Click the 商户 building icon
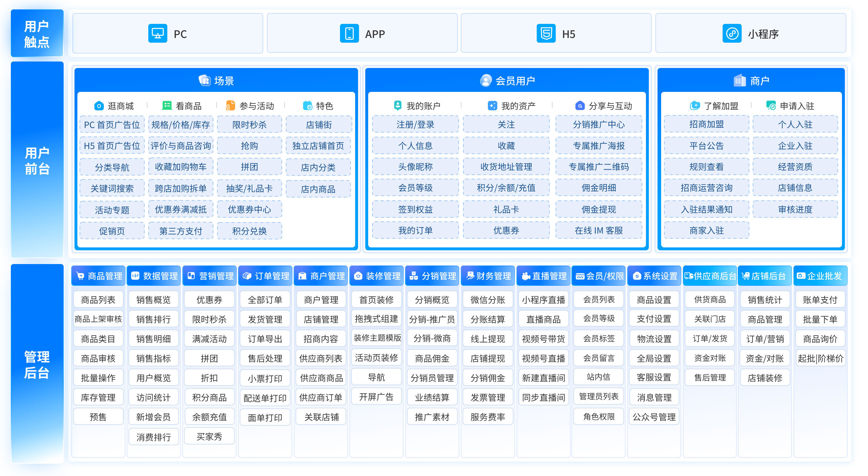Screen dimensions: 868x476 [x=740, y=80]
